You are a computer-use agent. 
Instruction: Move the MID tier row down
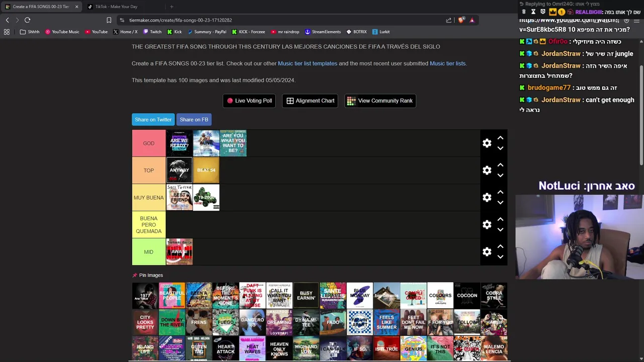(500, 257)
